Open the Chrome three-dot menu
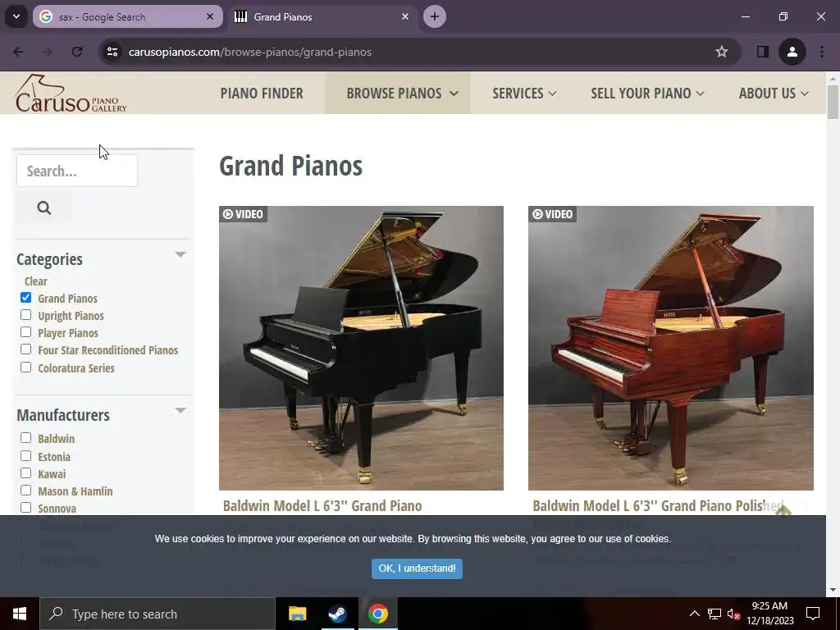Screen dimensions: 840x630 coord(822,52)
